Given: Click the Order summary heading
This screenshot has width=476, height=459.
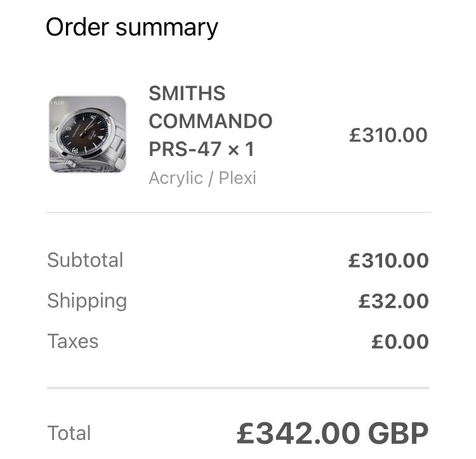Looking at the screenshot, I should 132,27.
